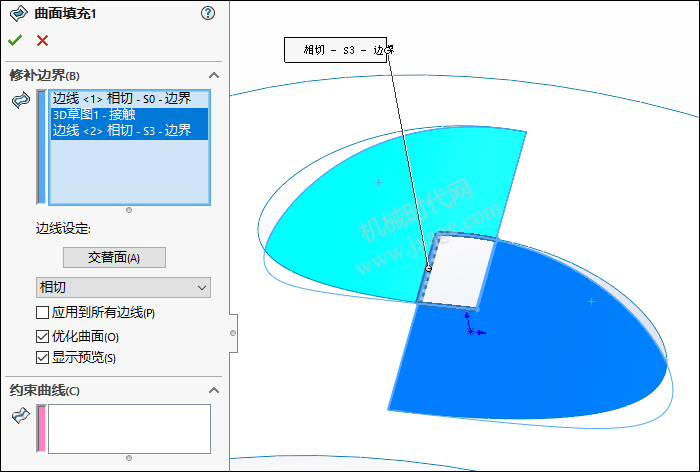Screen dimensions: 700x472
Task: Select 边线<2> 相切 - S3 - 边界 entry
Action: point(129,131)
